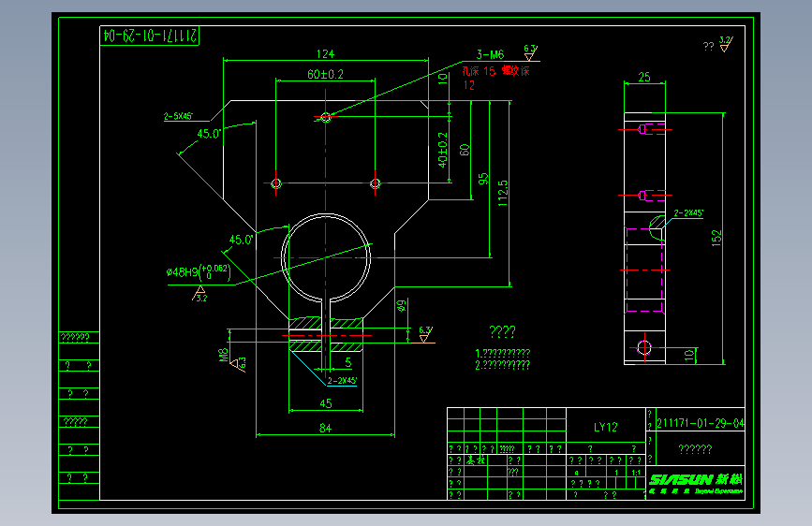
Task: Select the bottom hole circle in side view
Action: [x=644, y=347]
